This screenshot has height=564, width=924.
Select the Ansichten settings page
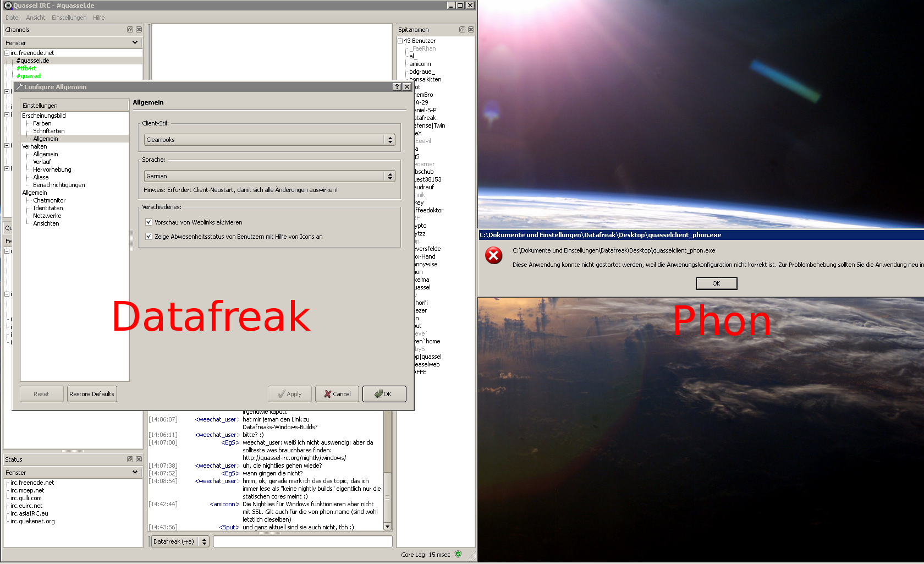click(46, 223)
